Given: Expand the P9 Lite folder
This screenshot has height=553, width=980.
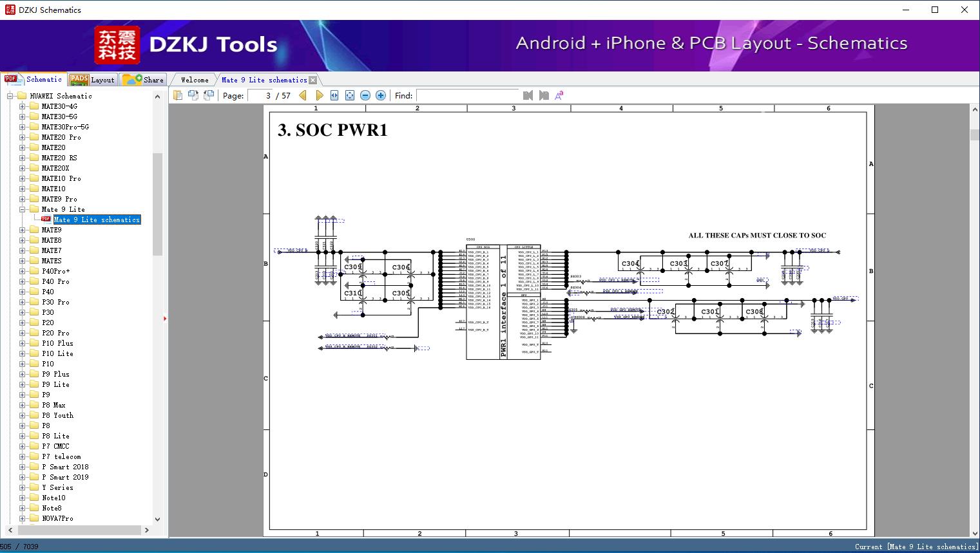Looking at the screenshot, I should coord(22,384).
